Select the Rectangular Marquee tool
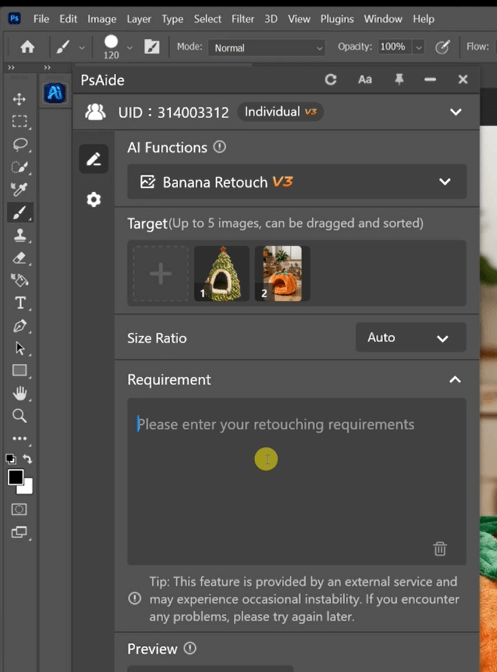The width and height of the screenshot is (497, 672). [x=19, y=122]
